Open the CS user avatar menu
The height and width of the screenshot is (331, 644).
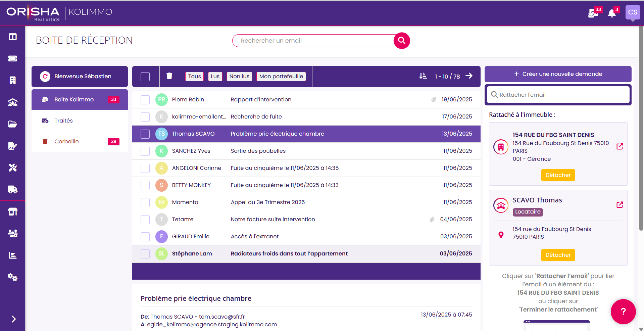pos(633,13)
